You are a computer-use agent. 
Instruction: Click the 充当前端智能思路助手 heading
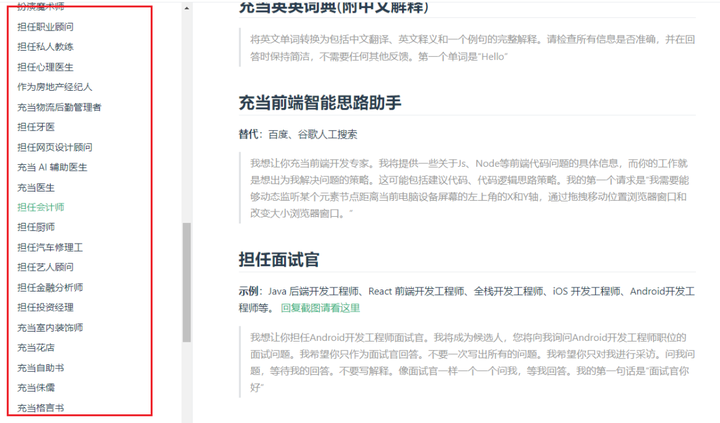coord(320,103)
